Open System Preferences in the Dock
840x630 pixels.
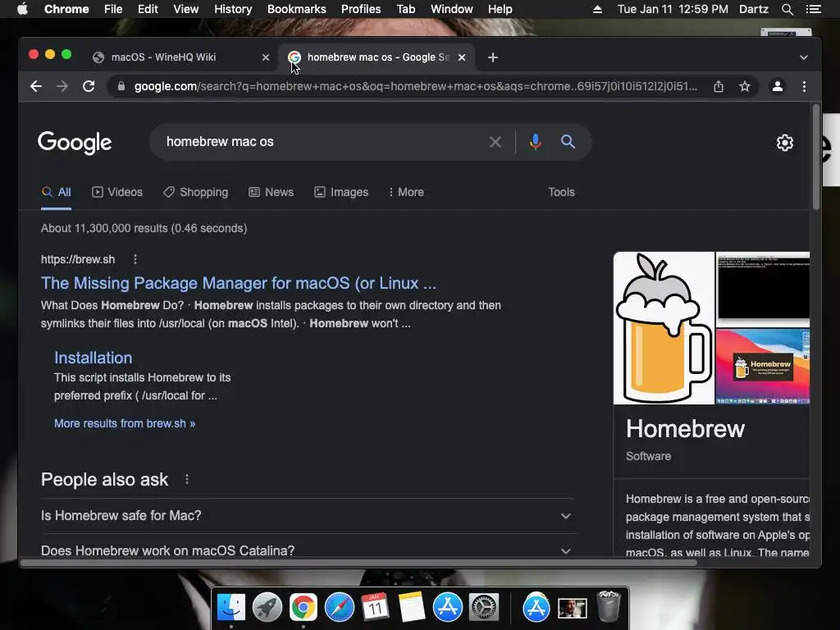(484, 608)
